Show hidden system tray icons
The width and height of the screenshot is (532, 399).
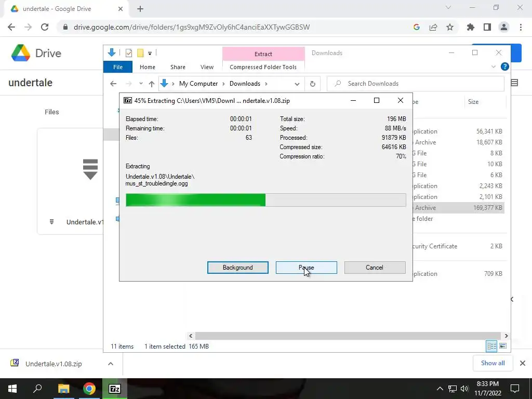[x=440, y=389]
